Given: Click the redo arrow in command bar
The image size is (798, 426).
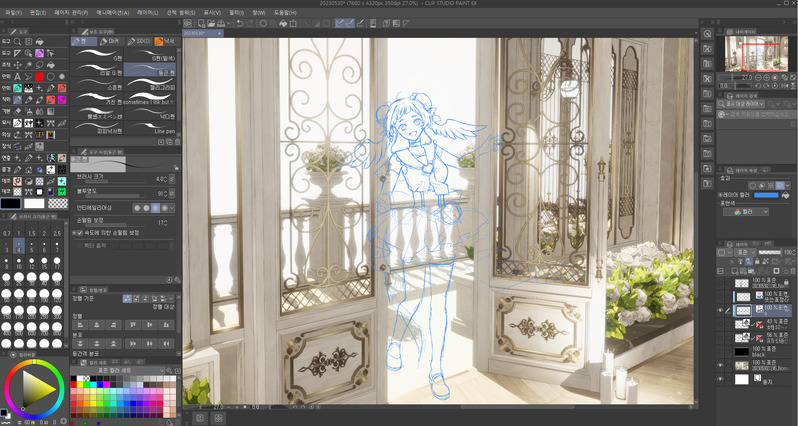Looking at the screenshot, I should point(249,23).
